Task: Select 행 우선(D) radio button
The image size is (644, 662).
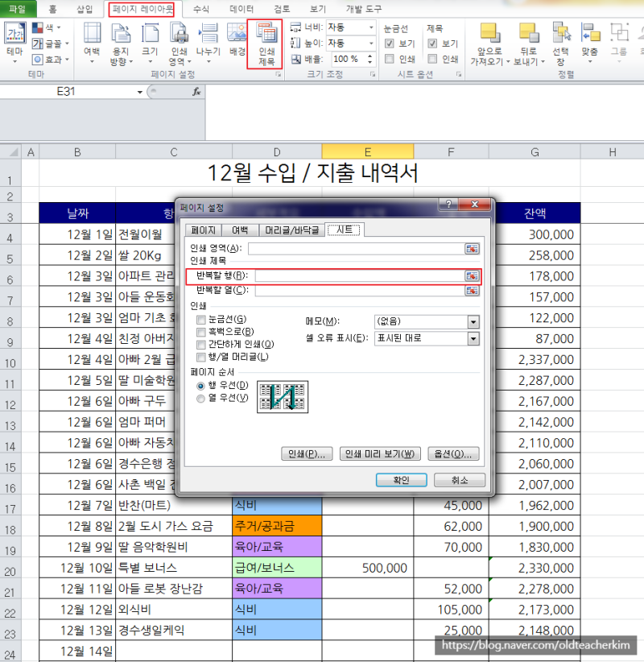Action: pos(201,386)
